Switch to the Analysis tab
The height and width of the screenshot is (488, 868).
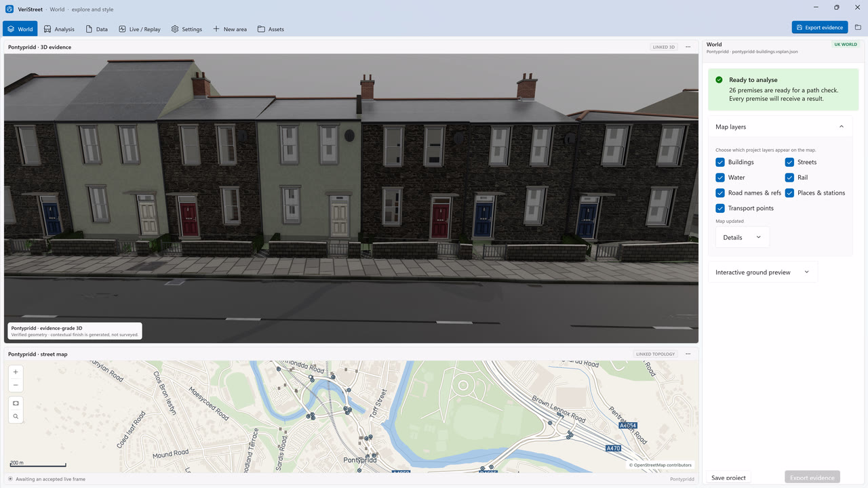pos(59,29)
